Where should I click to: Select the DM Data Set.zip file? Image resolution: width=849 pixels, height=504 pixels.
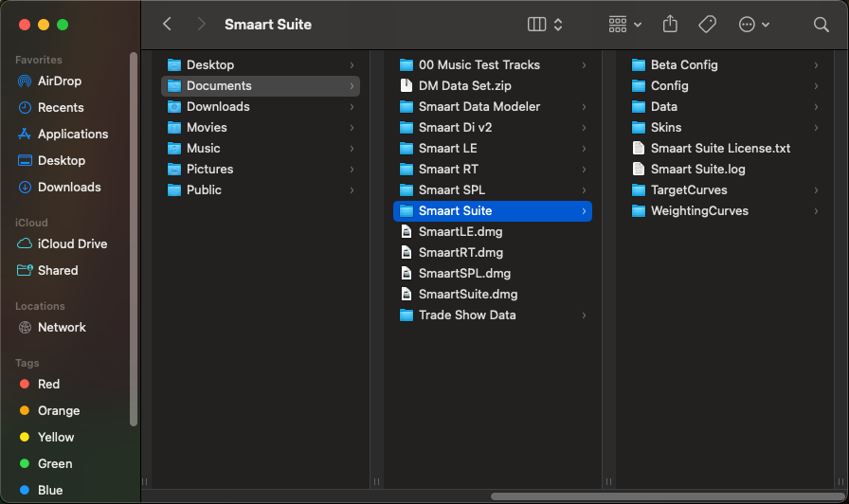pyautogui.click(x=493, y=86)
